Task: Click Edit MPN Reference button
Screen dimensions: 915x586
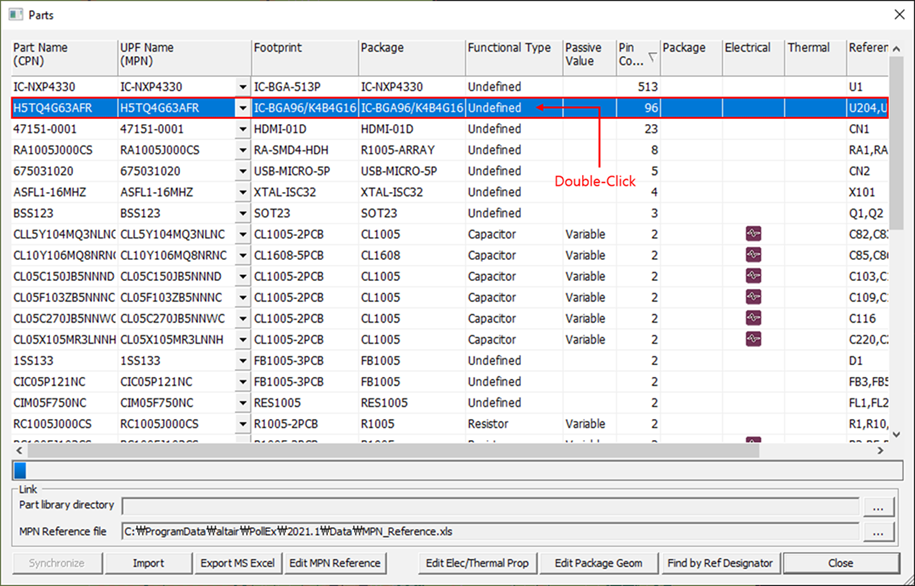Action: 335,563
